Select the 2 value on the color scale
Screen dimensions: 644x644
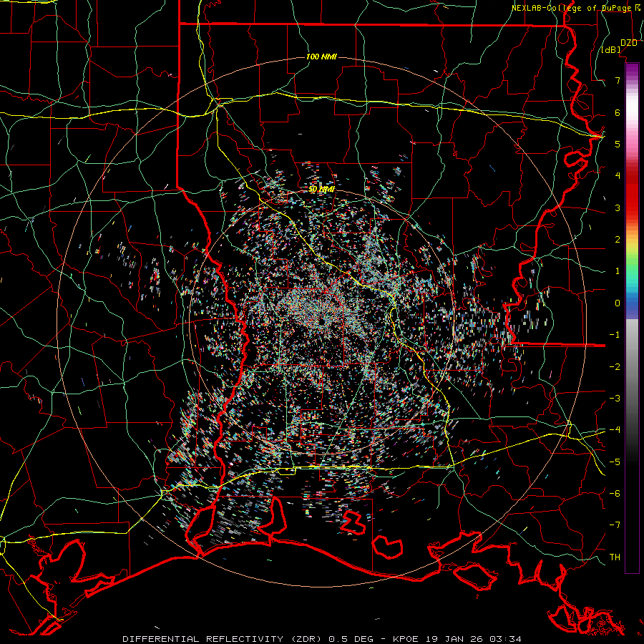tap(618, 240)
